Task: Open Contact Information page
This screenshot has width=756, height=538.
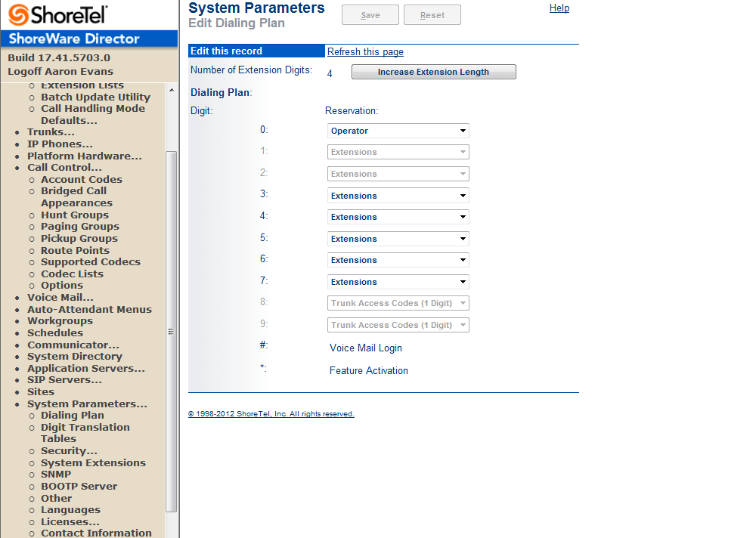Action: pos(96,533)
